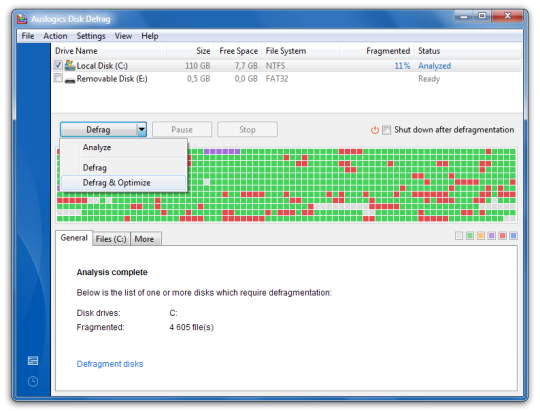Click the FAT32 file system cell

click(x=277, y=79)
